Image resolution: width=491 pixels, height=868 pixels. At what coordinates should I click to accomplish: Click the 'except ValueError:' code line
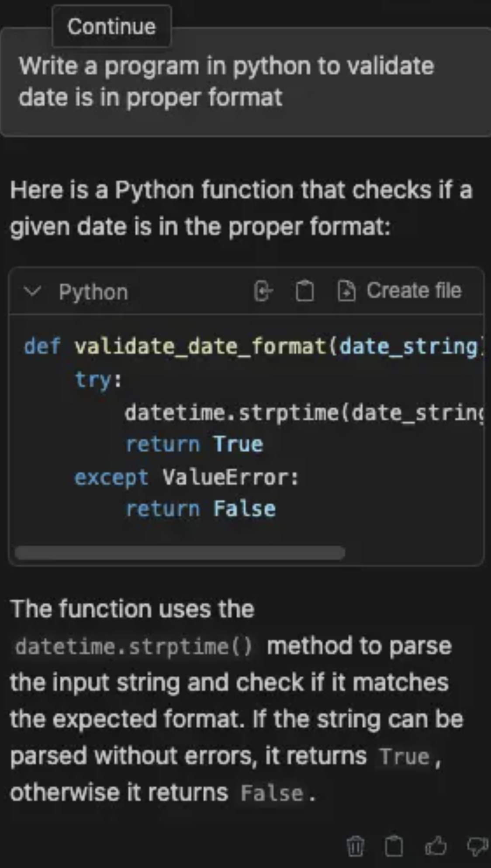[x=187, y=477]
